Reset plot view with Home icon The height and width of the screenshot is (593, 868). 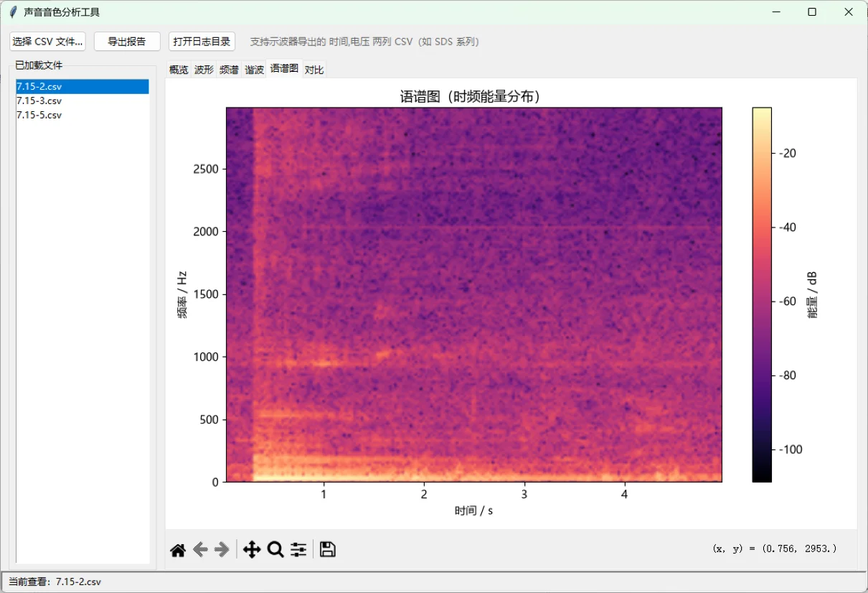coord(178,550)
